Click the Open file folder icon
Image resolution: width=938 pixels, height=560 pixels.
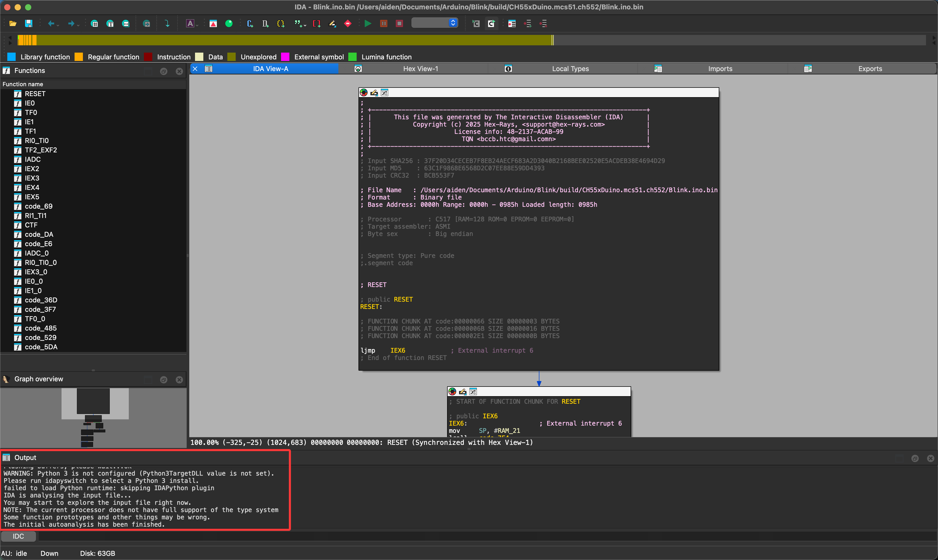13,24
